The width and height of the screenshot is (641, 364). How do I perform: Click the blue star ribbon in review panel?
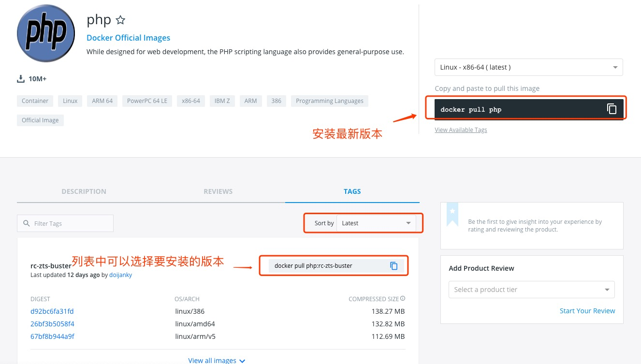(x=452, y=212)
